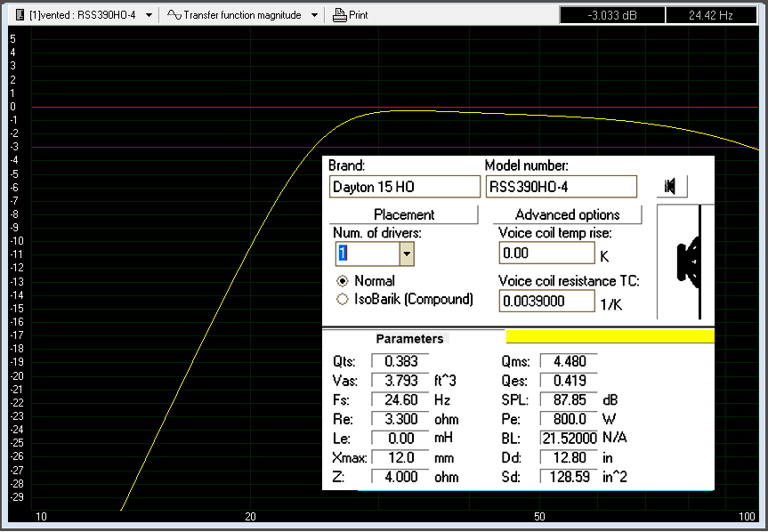Image resolution: width=768 pixels, height=532 pixels.
Task: Switch to the Parameters tab
Action: click(x=409, y=339)
